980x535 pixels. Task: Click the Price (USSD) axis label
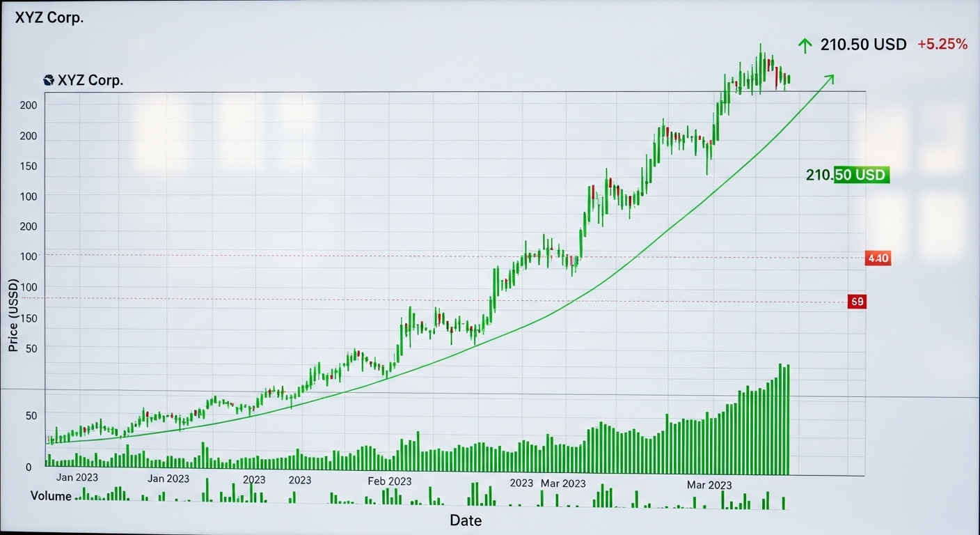14,315
